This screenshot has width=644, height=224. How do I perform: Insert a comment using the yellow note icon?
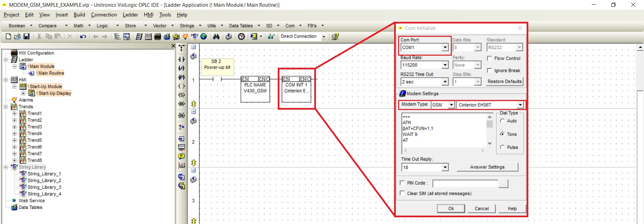(181, 156)
